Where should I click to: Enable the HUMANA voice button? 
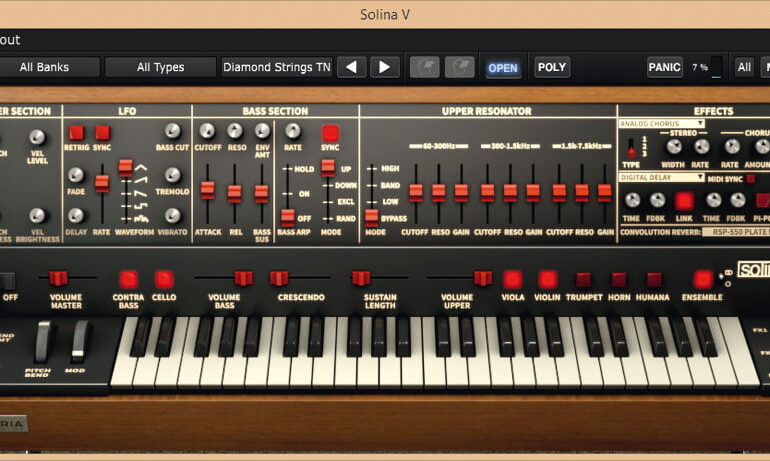[654, 279]
